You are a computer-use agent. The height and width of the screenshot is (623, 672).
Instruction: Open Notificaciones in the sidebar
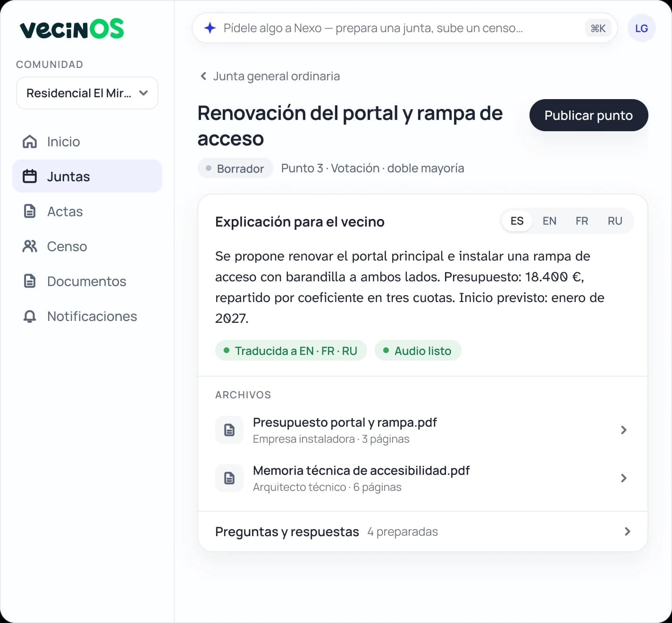pos(87,316)
